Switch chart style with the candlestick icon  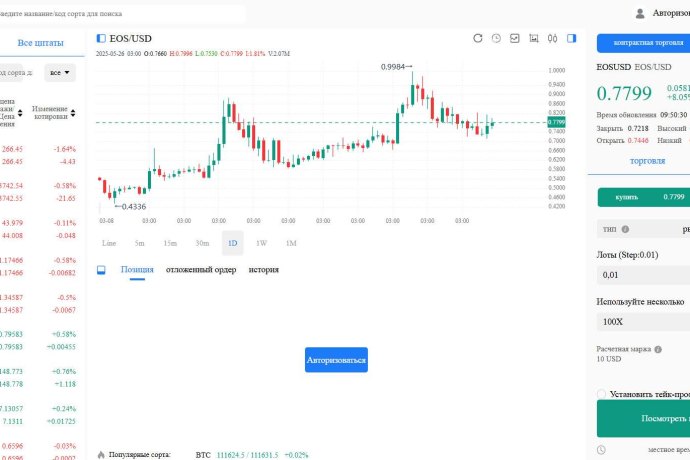click(x=552, y=38)
